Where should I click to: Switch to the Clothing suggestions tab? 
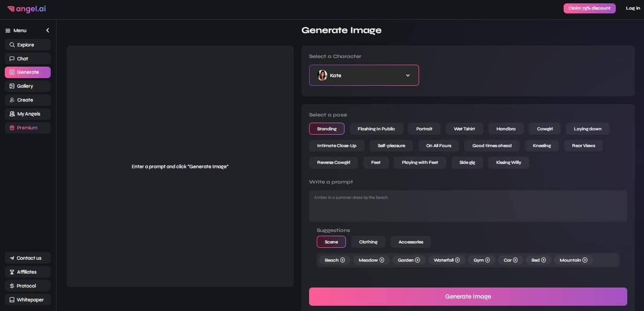(368, 242)
